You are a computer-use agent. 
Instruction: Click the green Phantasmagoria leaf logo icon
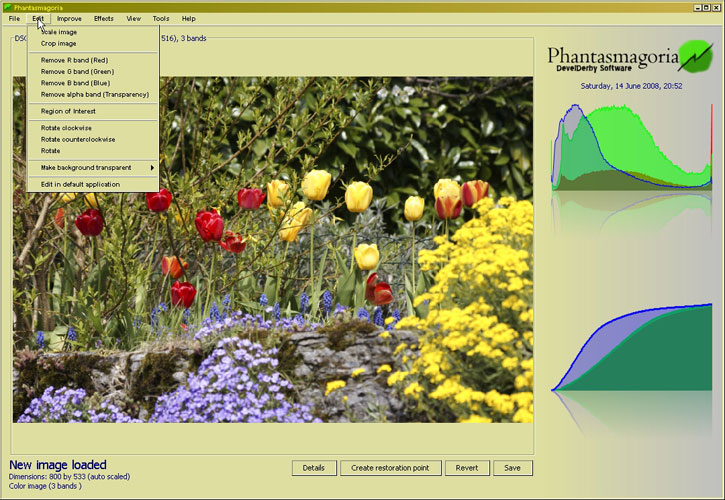click(693, 56)
